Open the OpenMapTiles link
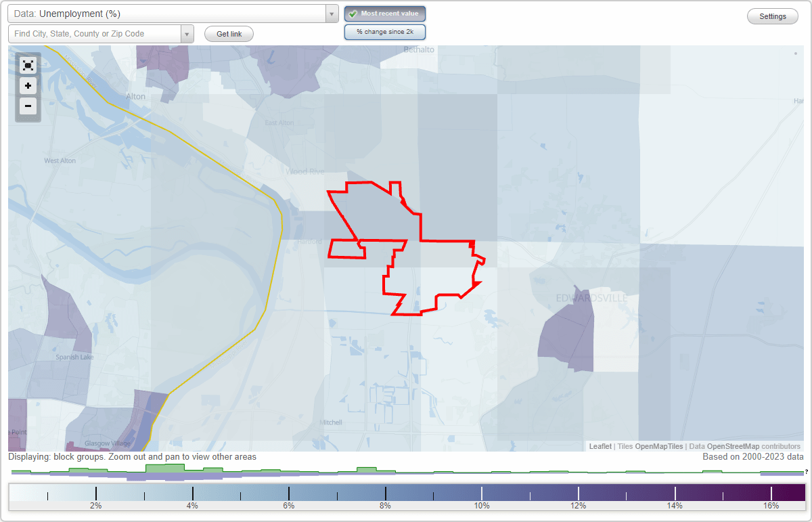Image resolution: width=812 pixels, height=522 pixels. [x=659, y=446]
